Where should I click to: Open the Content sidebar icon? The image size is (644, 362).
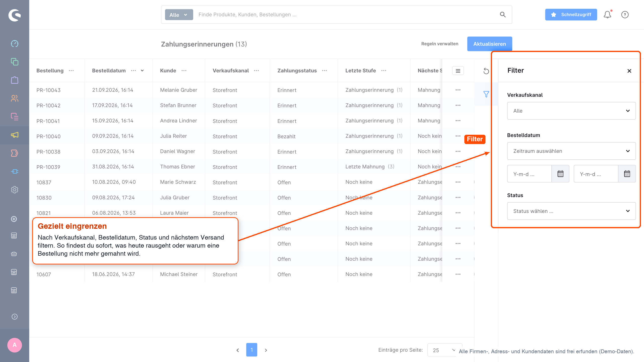[x=15, y=117]
